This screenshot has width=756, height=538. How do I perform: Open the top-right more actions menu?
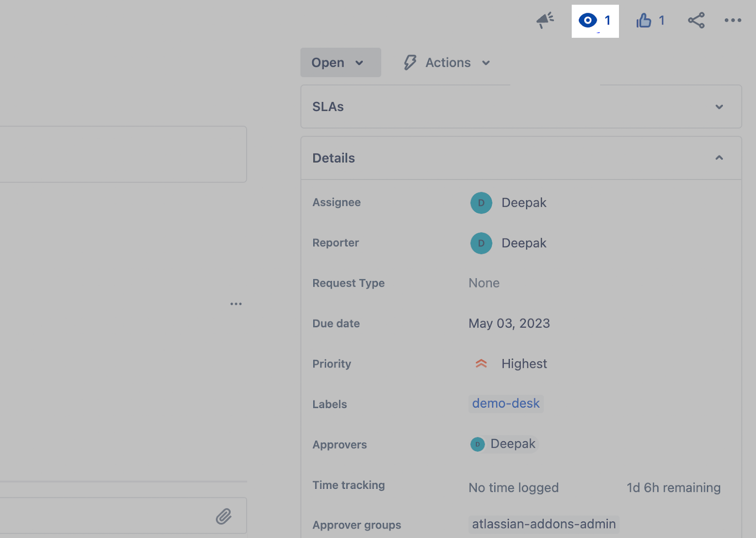[732, 20]
